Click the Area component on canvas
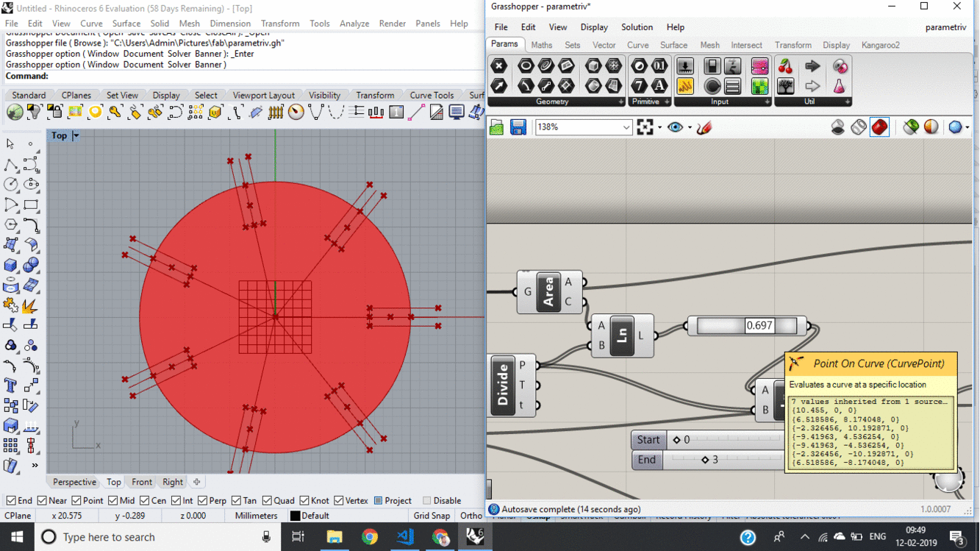Viewport: 980px width, 551px height. pos(548,292)
